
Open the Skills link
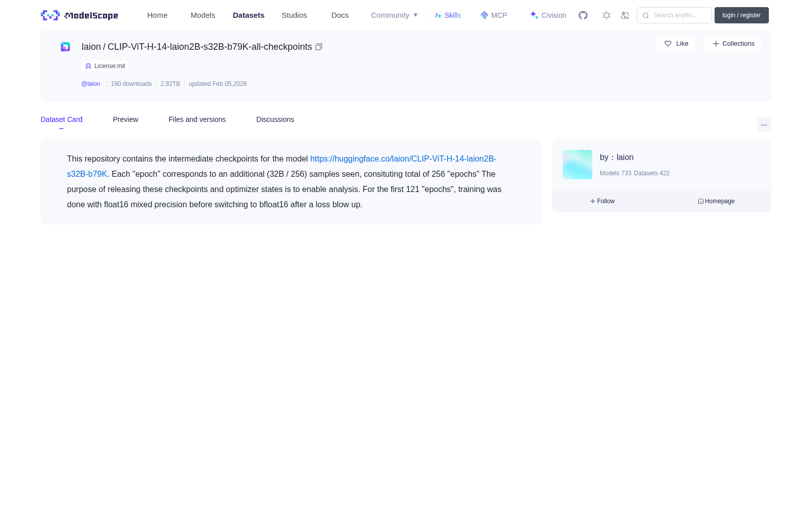(448, 15)
